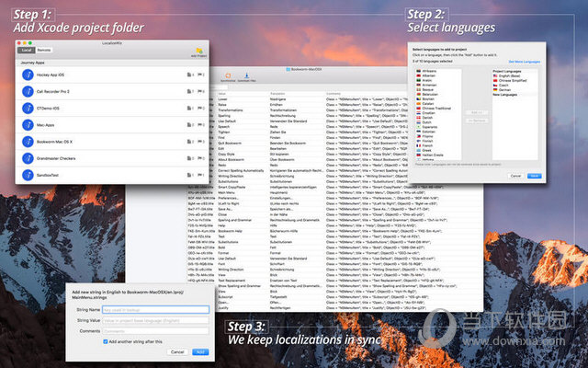Click the 'Text Replacement' value cell
Viewport: 588px width, 368px height.
(232, 281)
